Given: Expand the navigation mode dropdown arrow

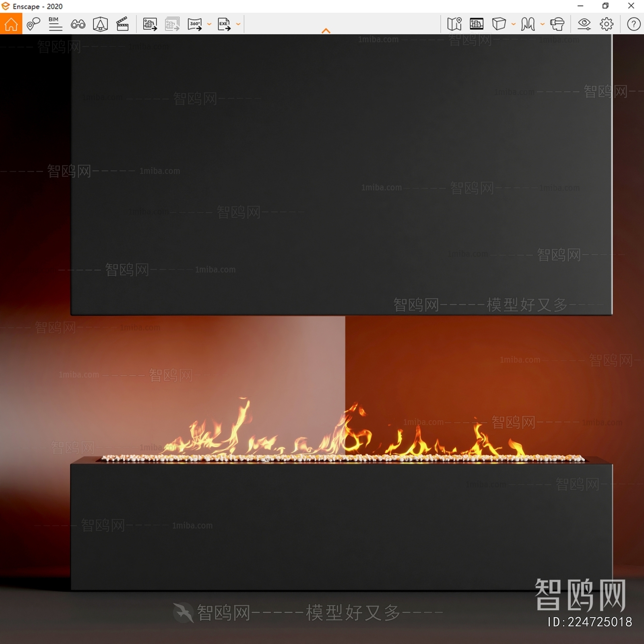Looking at the screenshot, I should click(543, 24).
